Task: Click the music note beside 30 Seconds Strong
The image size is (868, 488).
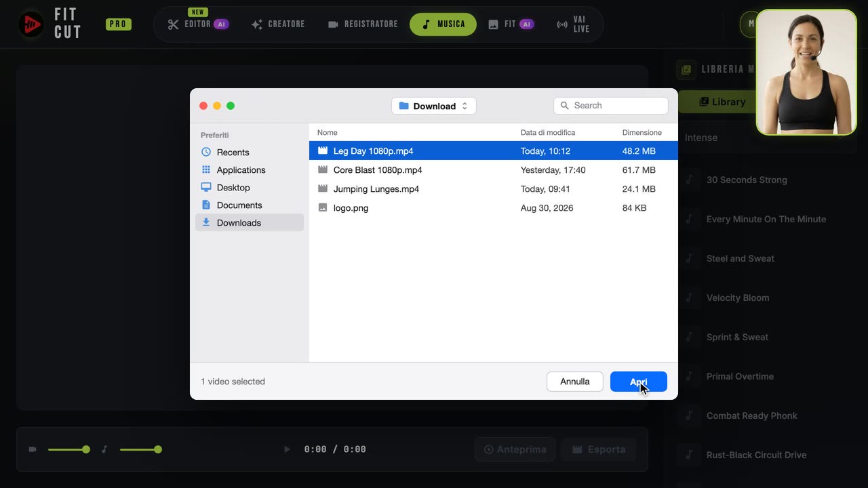Action: (689, 180)
